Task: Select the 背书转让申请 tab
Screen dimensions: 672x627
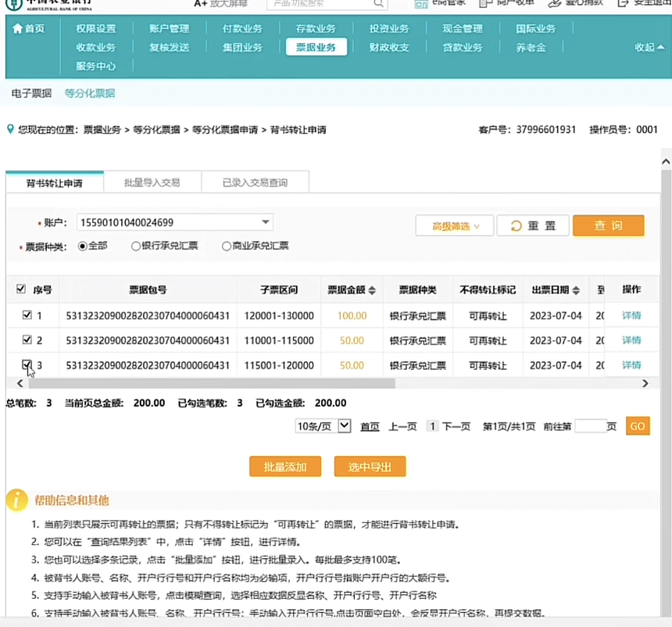Action: [x=55, y=183]
